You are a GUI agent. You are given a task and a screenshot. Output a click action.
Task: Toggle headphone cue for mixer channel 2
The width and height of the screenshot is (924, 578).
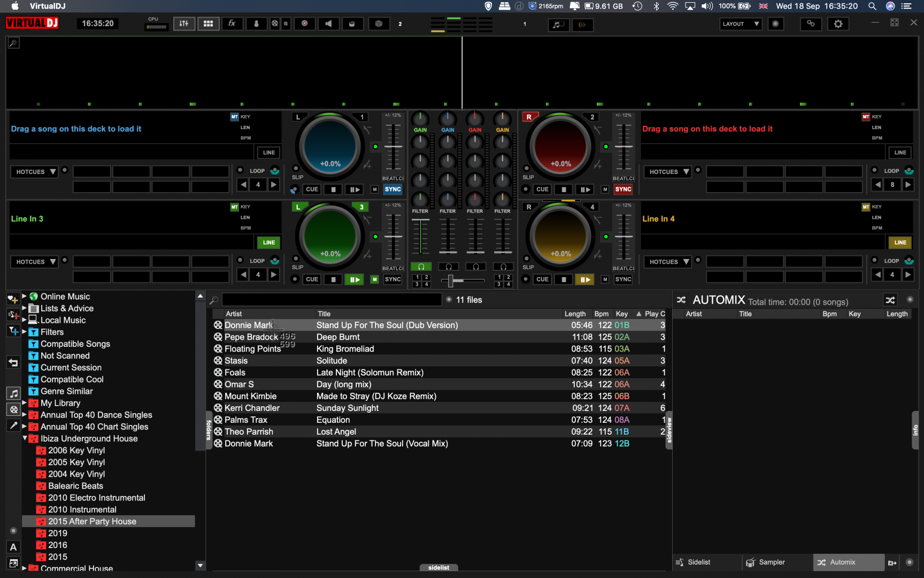click(x=448, y=267)
